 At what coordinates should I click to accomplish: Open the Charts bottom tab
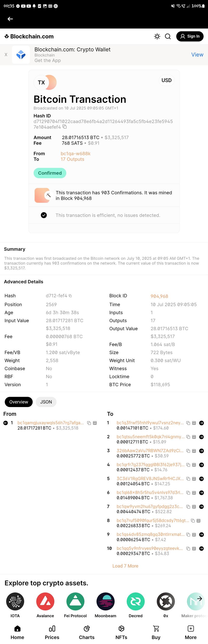87,632
